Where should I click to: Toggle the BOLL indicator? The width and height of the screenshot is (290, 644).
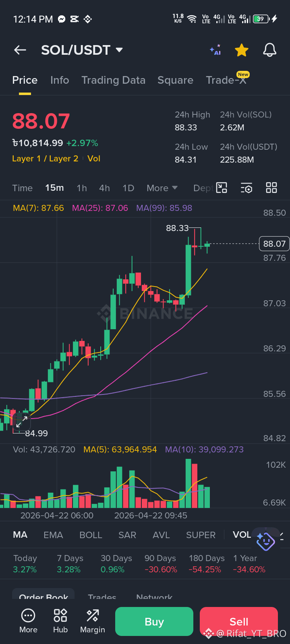[91, 535]
